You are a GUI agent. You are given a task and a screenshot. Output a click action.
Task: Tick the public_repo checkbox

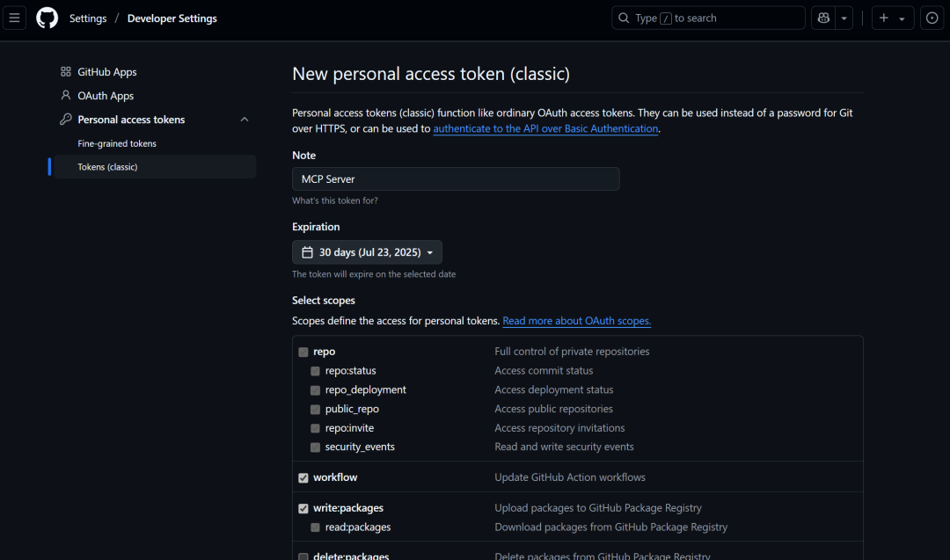pos(316,409)
